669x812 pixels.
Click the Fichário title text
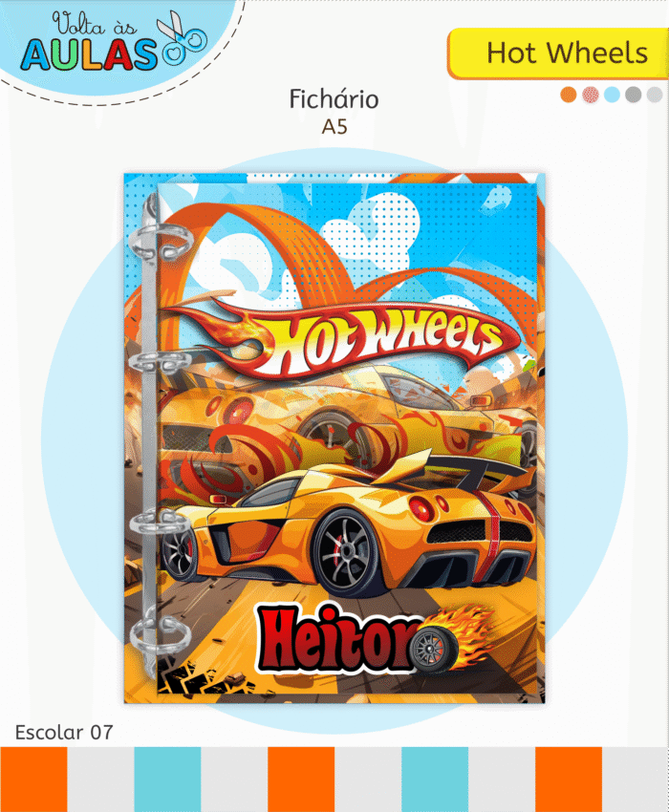point(334,99)
